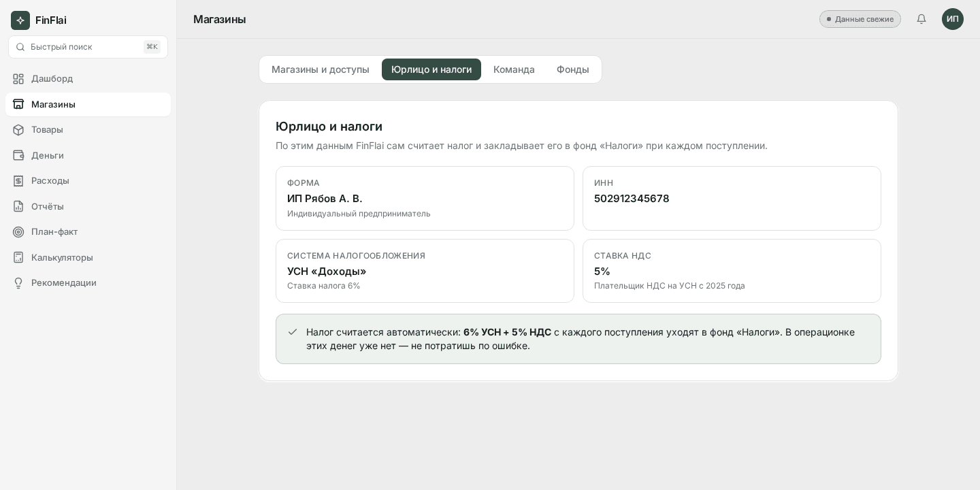Open Калькуляторы section label
Screen dimensions: 980x490
pos(62,257)
